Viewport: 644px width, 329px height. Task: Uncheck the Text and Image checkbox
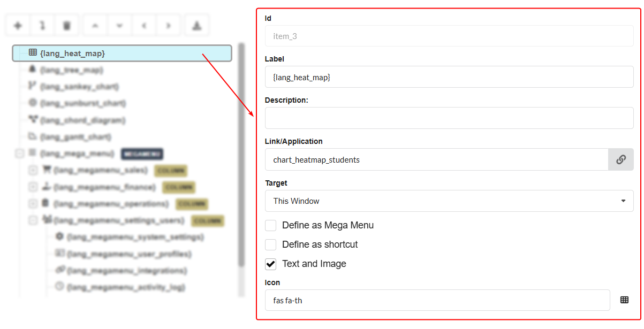coord(270,264)
